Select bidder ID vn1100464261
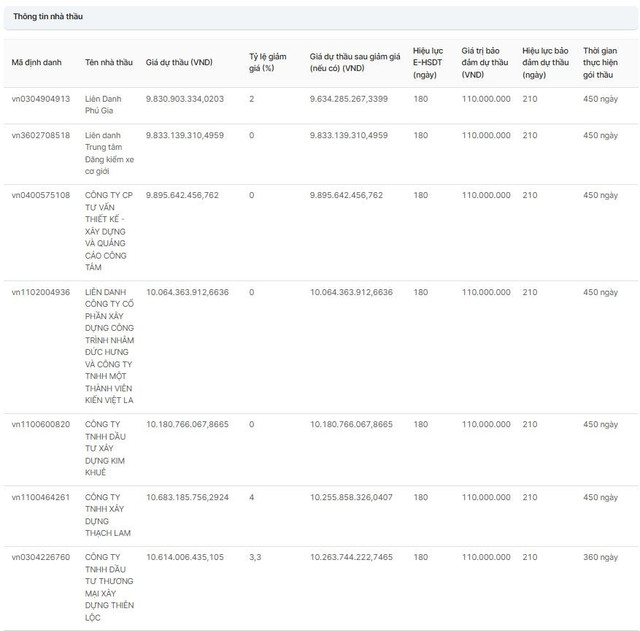Screen dimensions: 640x631 coord(41,497)
